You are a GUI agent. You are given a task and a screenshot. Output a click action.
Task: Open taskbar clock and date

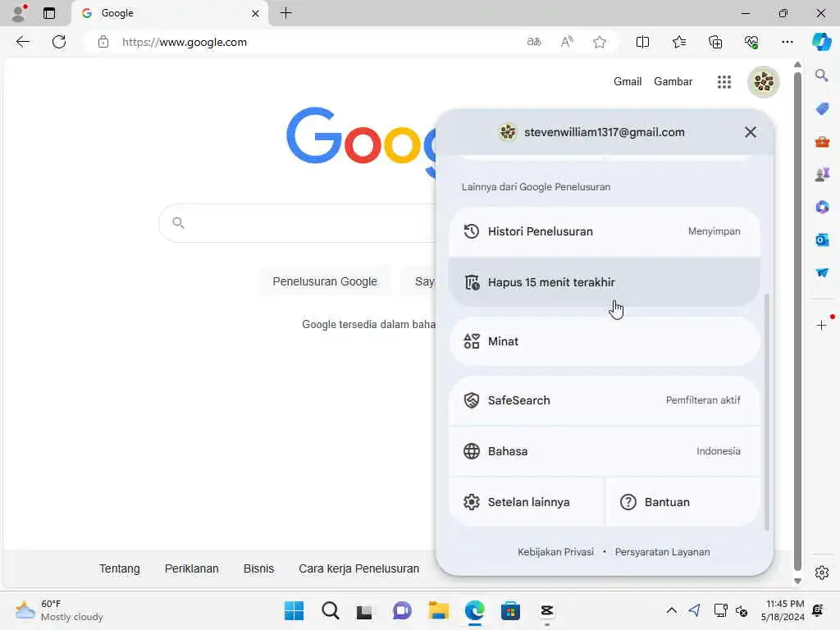tap(783, 610)
